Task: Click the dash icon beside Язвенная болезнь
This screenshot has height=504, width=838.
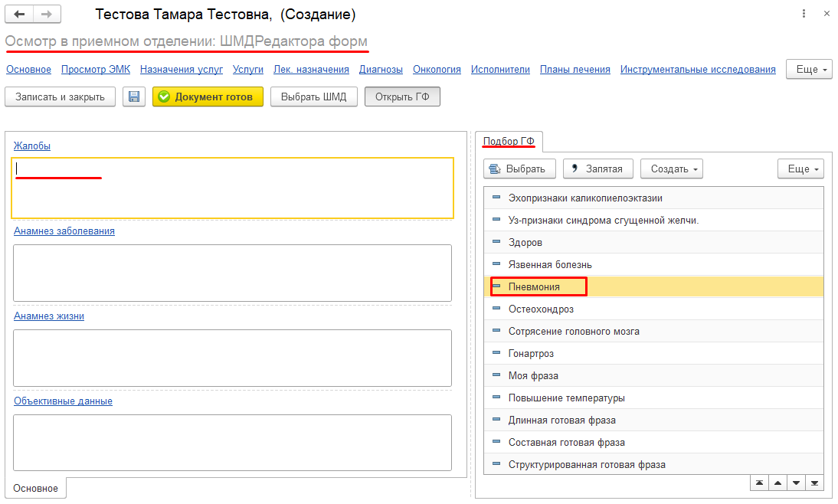Action: 496,264
